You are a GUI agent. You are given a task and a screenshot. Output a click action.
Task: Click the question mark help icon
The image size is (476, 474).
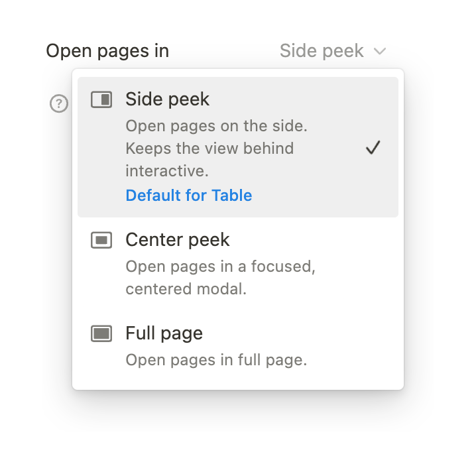click(x=60, y=103)
